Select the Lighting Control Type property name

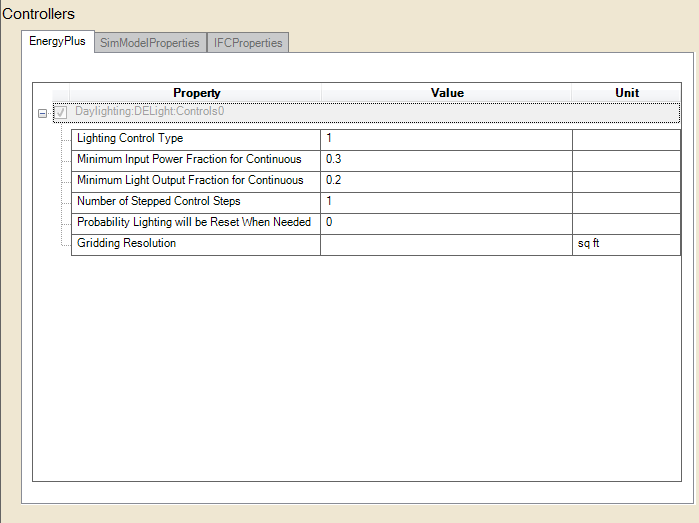pyautogui.click(x=130, y=139)
